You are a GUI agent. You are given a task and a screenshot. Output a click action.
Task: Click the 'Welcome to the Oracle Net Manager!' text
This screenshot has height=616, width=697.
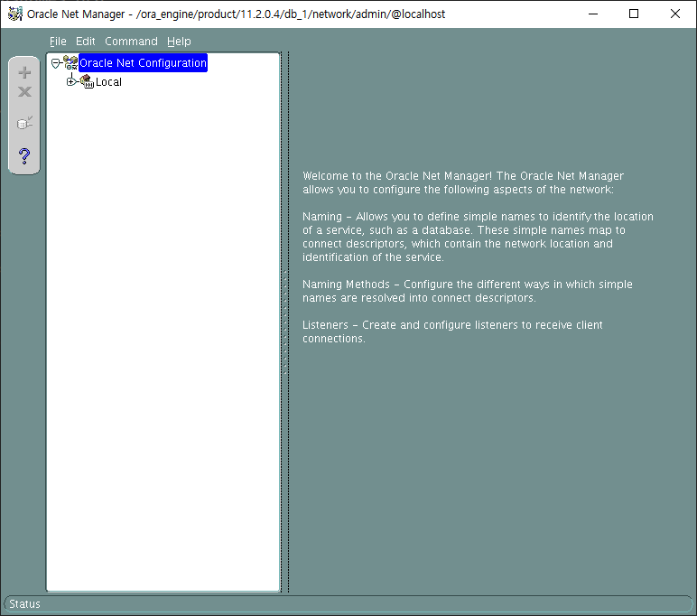[x=397, y=176]
